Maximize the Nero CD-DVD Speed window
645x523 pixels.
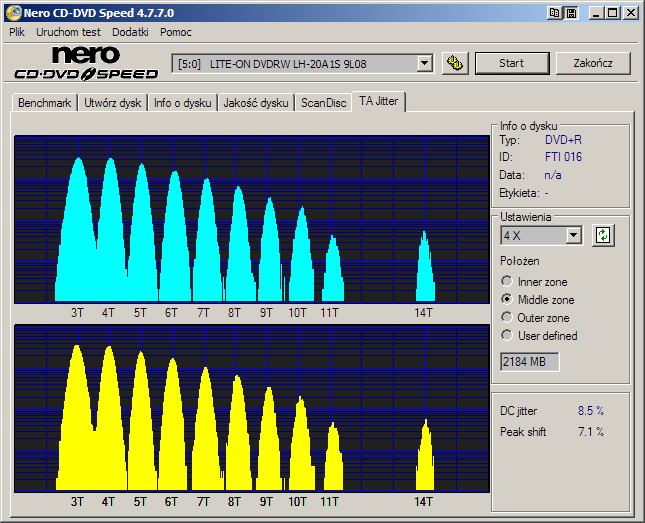(613, 13)
